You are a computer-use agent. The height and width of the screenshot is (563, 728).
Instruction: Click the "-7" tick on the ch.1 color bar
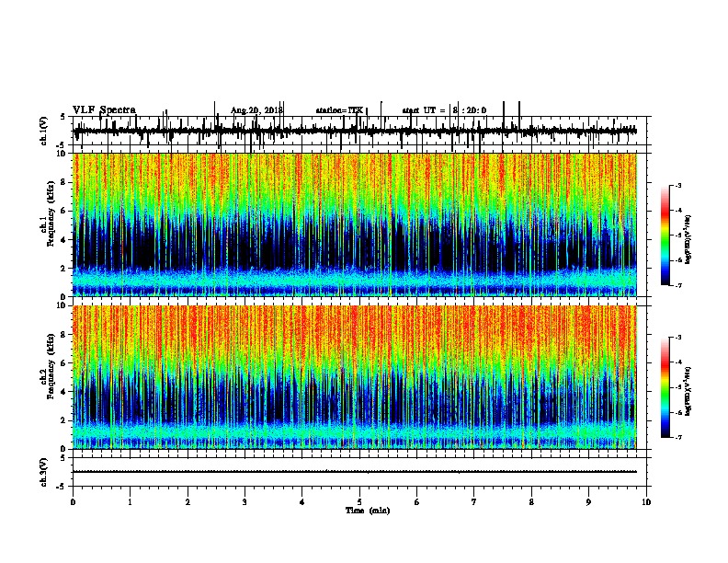point(678,285)
